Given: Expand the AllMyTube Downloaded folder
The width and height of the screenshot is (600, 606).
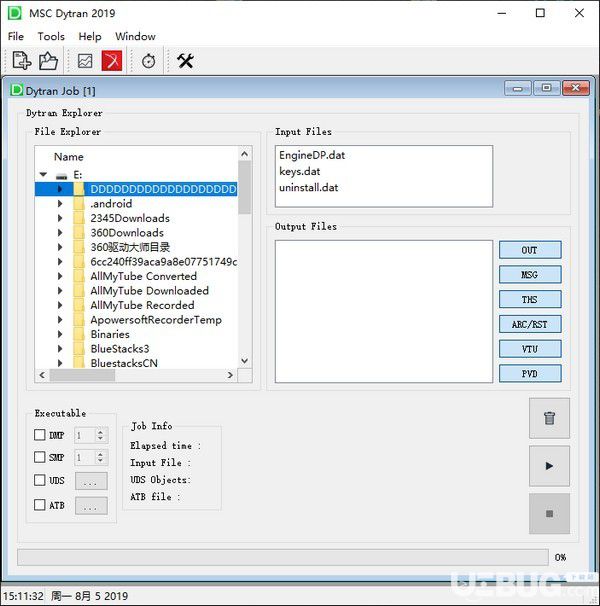Looking at the screenshot, I should [x=60, y=291].
